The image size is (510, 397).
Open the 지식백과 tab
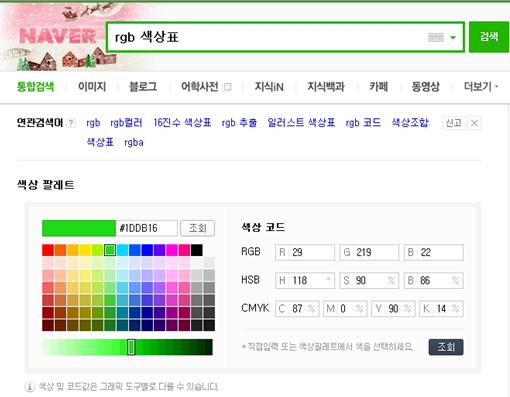coord(326,87)
